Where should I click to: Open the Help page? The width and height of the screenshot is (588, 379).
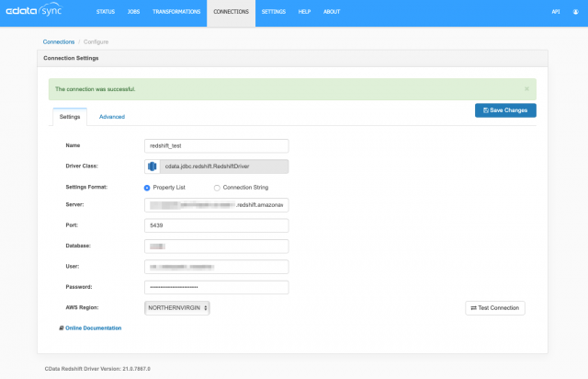tap(304, 12)
